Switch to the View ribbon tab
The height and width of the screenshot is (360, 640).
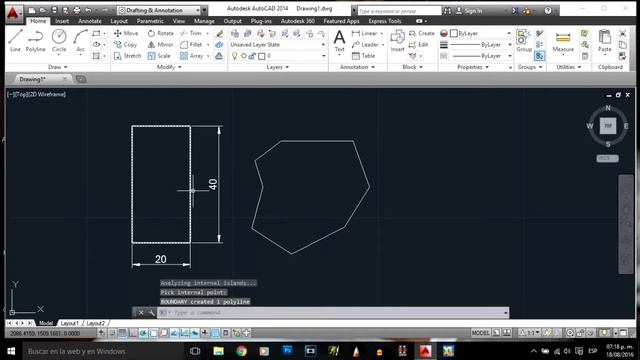coord(178,21)
